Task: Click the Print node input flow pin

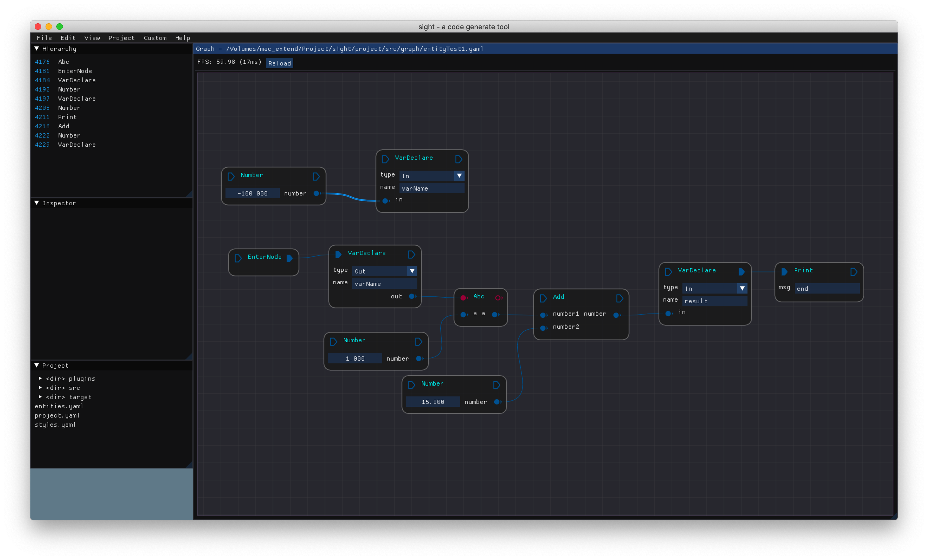Action: (x=784, y=272)
